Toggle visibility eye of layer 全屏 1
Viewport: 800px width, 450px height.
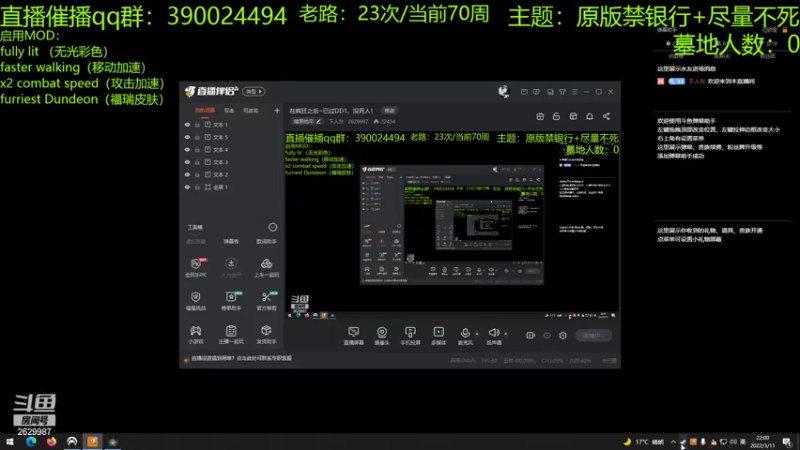187,187
